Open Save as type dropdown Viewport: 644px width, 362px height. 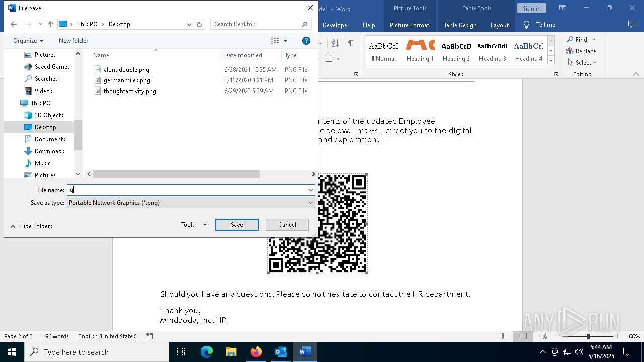(191, 203)
